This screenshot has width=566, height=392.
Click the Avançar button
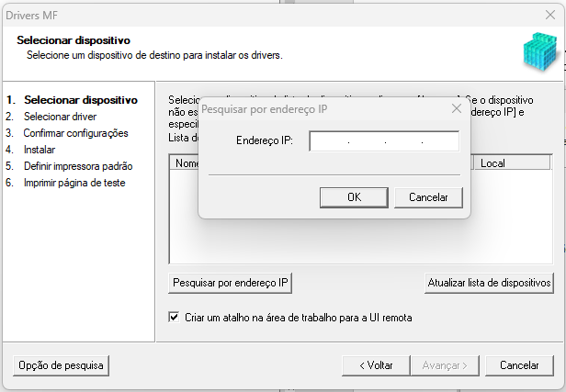tap(445, 365)
